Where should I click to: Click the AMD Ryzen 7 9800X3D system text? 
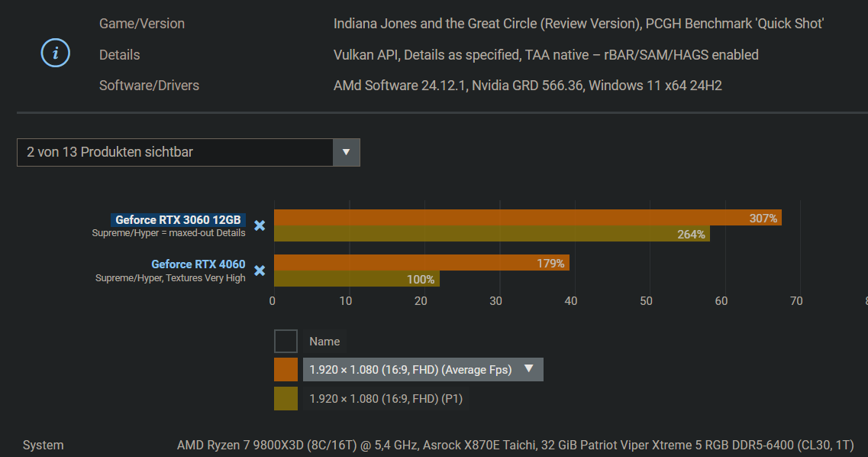pos(515,446)
